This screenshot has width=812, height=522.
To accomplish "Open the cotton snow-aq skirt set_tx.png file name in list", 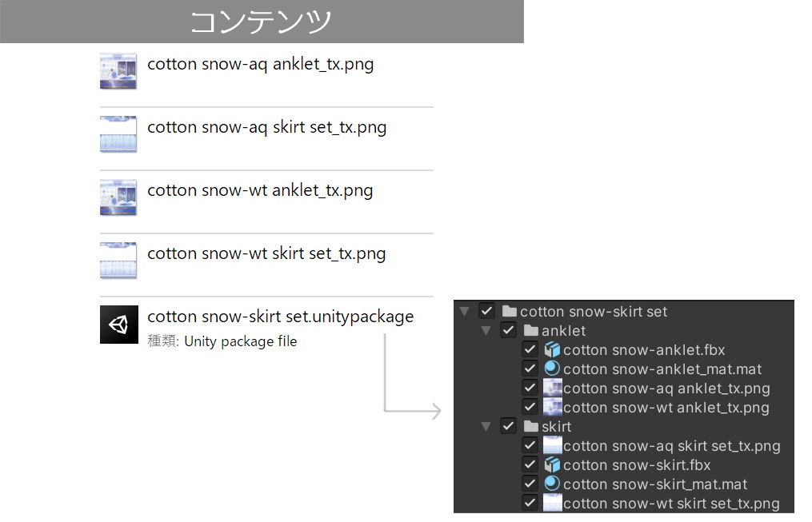I will point(267,127).
